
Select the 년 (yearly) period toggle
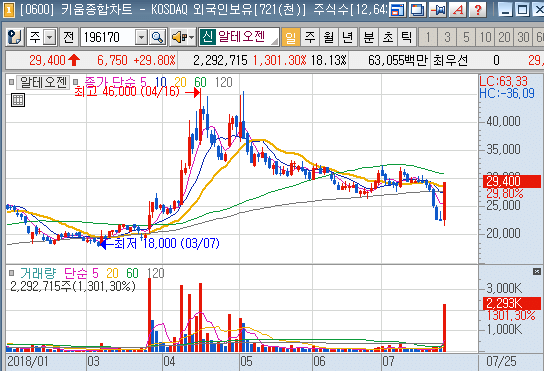pyautogui.click(x=347, y=37)
